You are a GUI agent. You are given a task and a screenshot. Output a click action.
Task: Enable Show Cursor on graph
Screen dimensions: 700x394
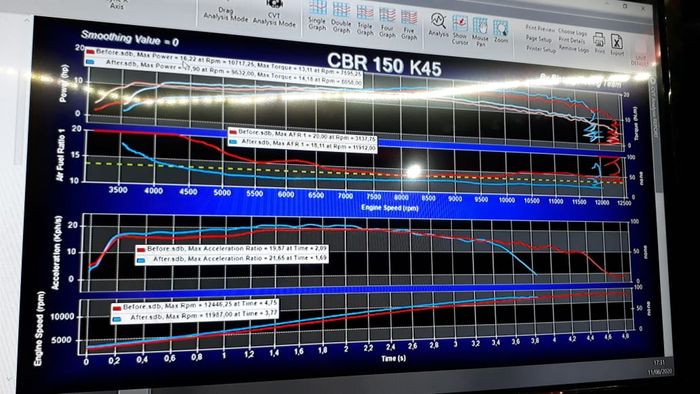pyautogui.click(x=459, y=29)
